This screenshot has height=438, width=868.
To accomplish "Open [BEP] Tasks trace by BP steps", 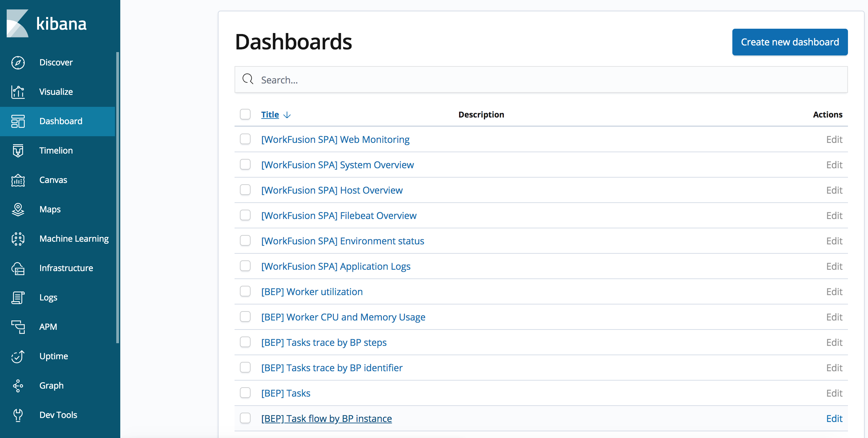I will click(x=324, y=343).
